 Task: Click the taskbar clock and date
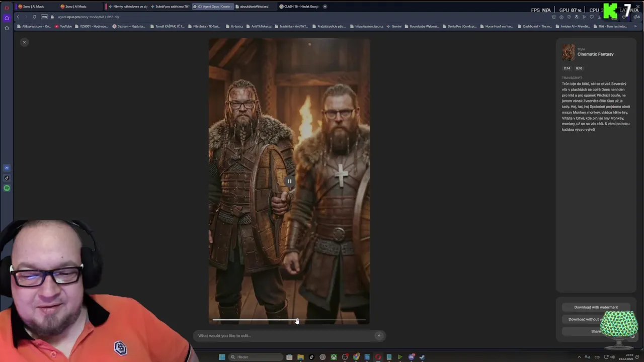pos(626,357)
